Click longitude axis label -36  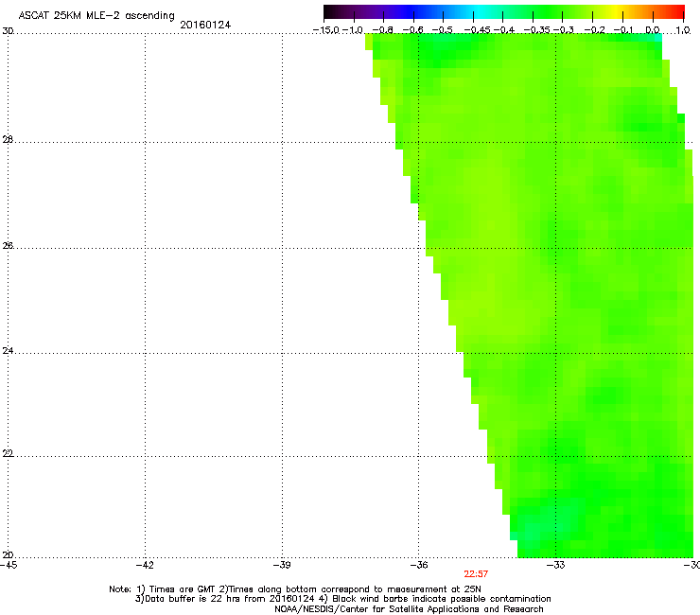pyautogui.click(x=419, y=565)
